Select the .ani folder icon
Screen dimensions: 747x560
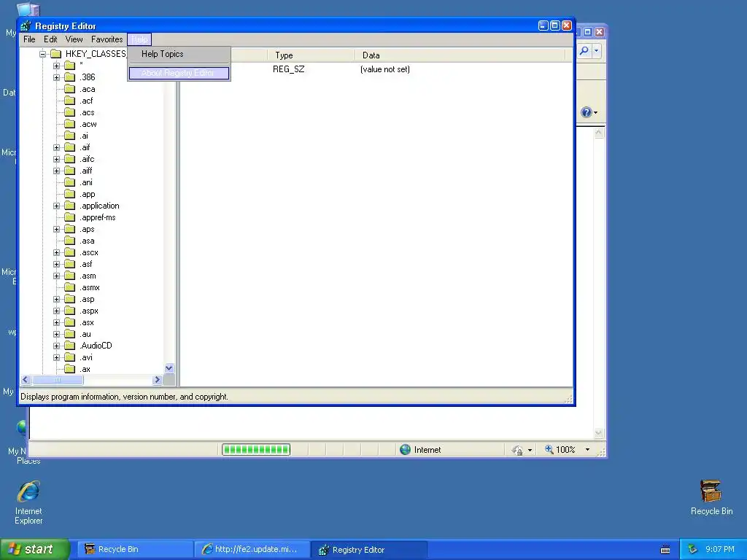pyautogui.click(x=69, y=182)
